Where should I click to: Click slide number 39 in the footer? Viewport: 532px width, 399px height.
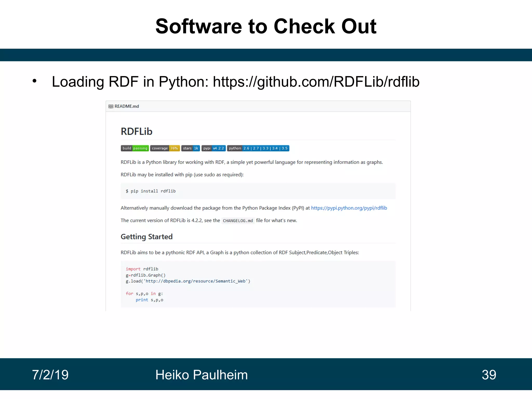click(489, 375)
